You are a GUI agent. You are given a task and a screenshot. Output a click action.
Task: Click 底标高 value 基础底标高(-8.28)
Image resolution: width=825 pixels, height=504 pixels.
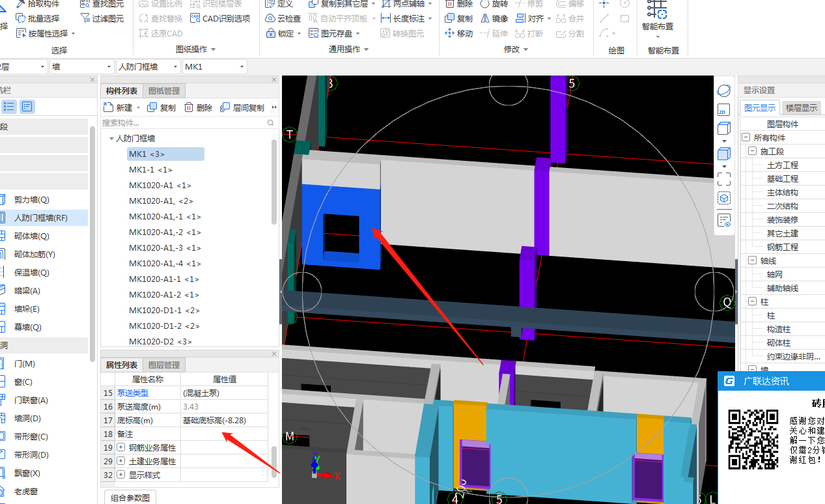[224, 420]
